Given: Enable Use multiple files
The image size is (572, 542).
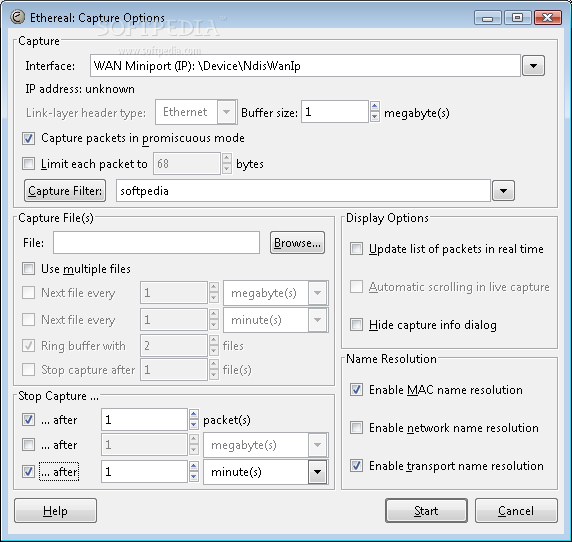Looking at the screenshot, I should click(28, 269).
